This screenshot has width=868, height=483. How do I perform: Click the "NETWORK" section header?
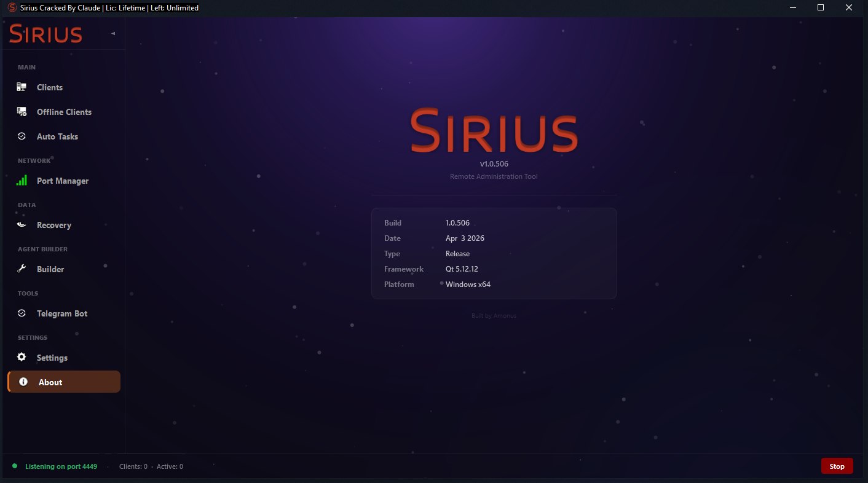(34, 161)
